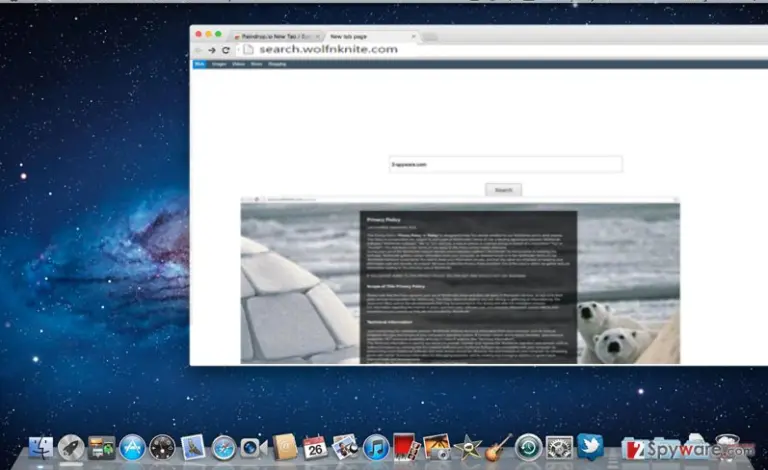
Task: Go forward with the browser arrow
Action: [212, 50]
